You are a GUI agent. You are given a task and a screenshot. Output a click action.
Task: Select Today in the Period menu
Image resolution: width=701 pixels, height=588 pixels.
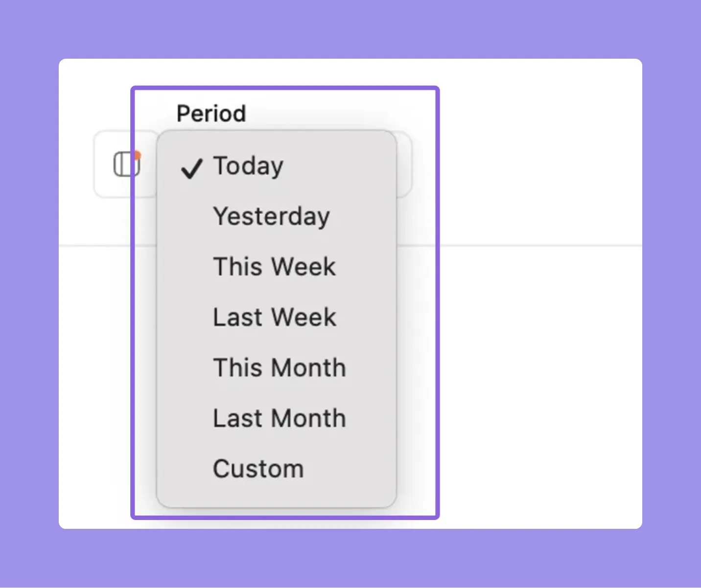(277, 166)
